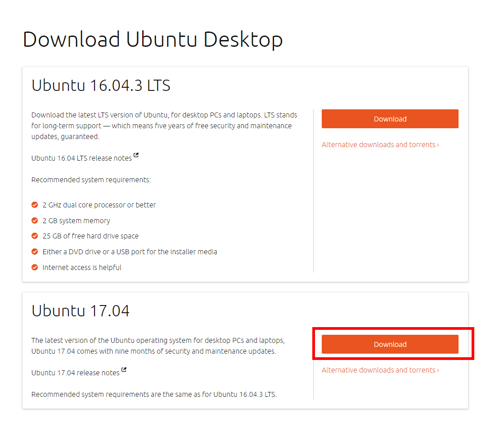Click the Ubuntu 16.04.3 LTS section heading
This screenshot has width=504, height=436.
101,85
